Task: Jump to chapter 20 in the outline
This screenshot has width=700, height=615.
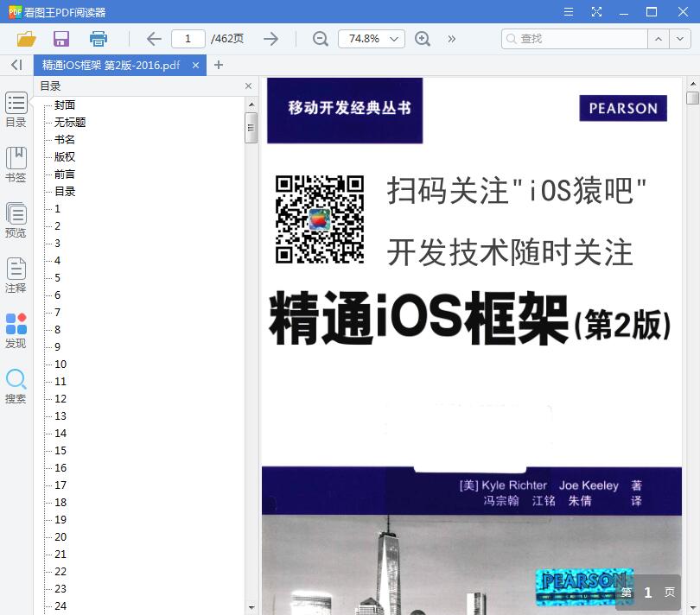Action: [x=60, y=537]
